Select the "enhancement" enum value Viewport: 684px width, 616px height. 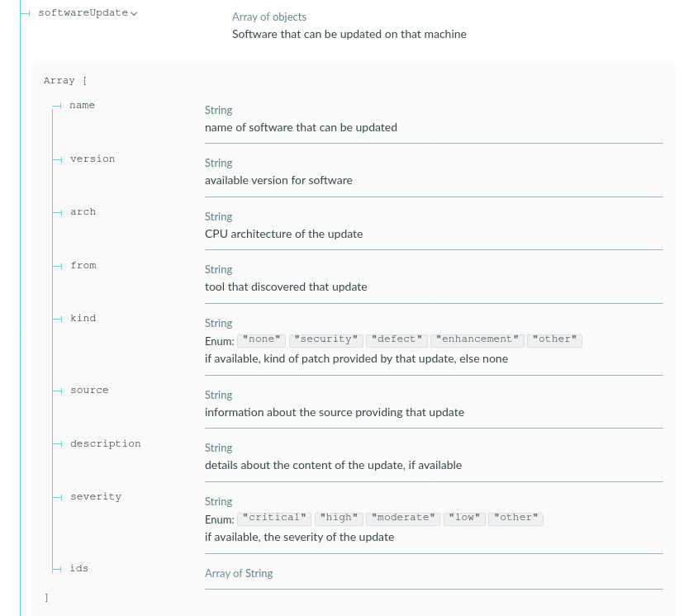pyautogui.click(x=477, y=339)
